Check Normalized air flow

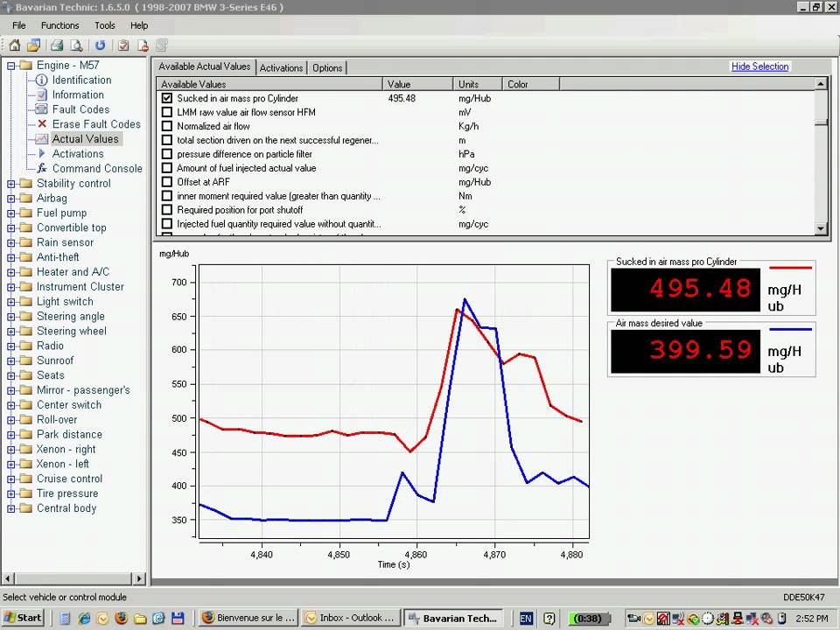click(x=167, y=126)
